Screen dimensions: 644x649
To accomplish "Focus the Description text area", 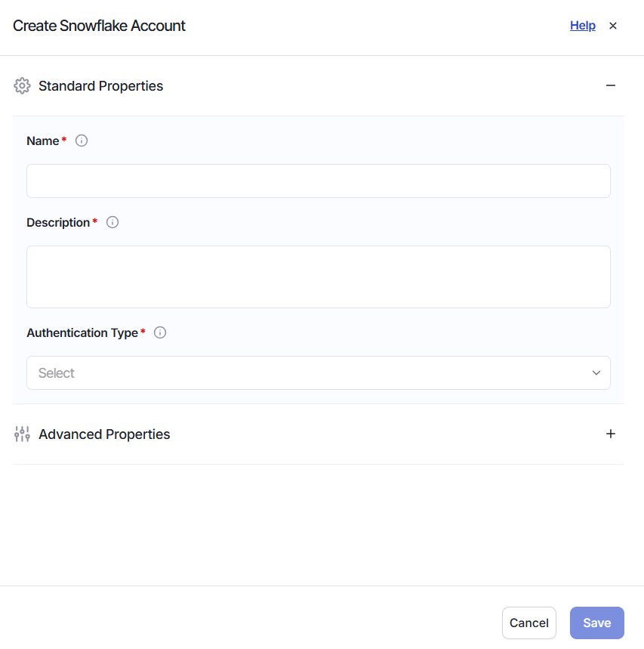I will (x=319, y=277).
